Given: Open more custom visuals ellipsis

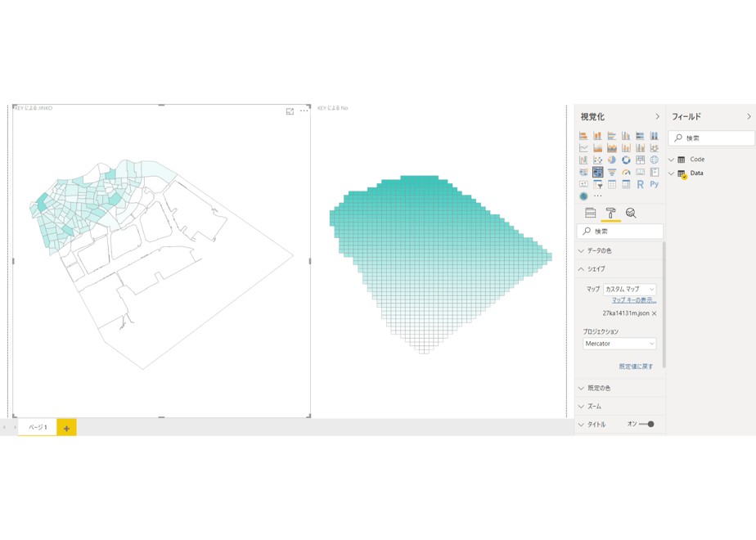Looking at the screenshot, I should pyautogui.click(x=597, y=196).
